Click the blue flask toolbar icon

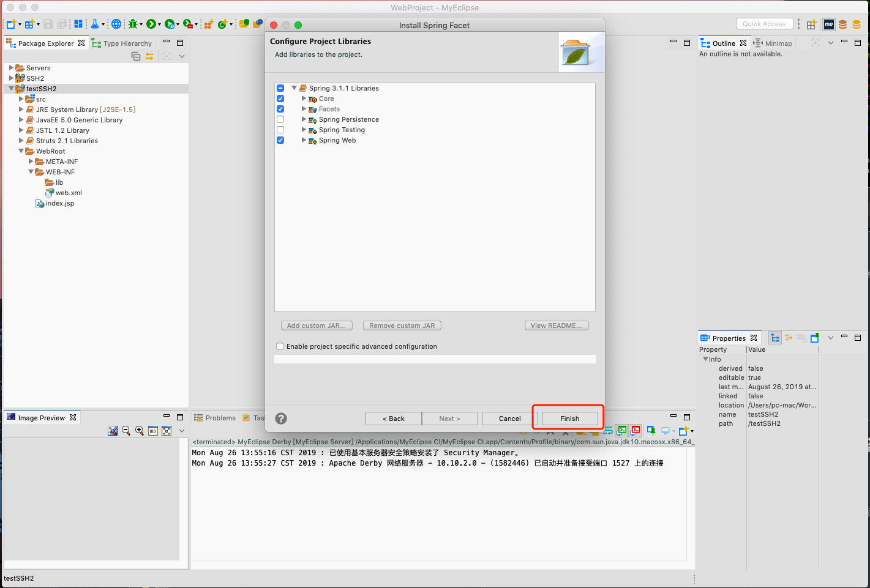point(94,24)
